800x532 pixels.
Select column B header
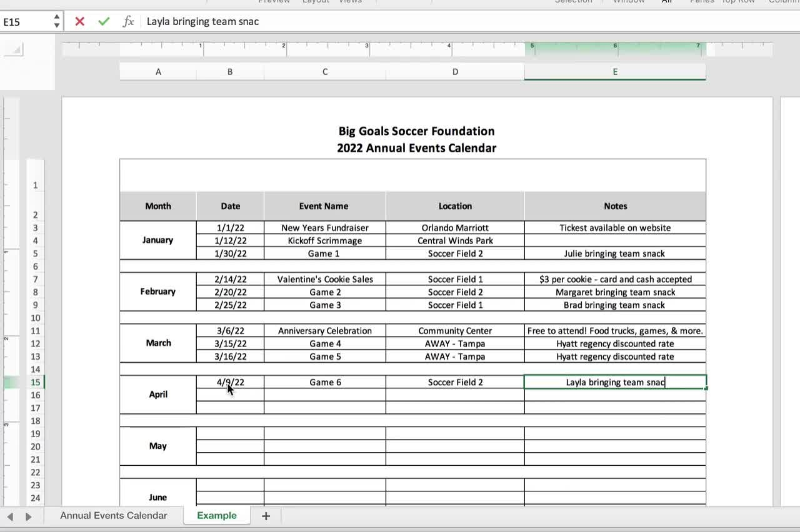tap(230, 72)
